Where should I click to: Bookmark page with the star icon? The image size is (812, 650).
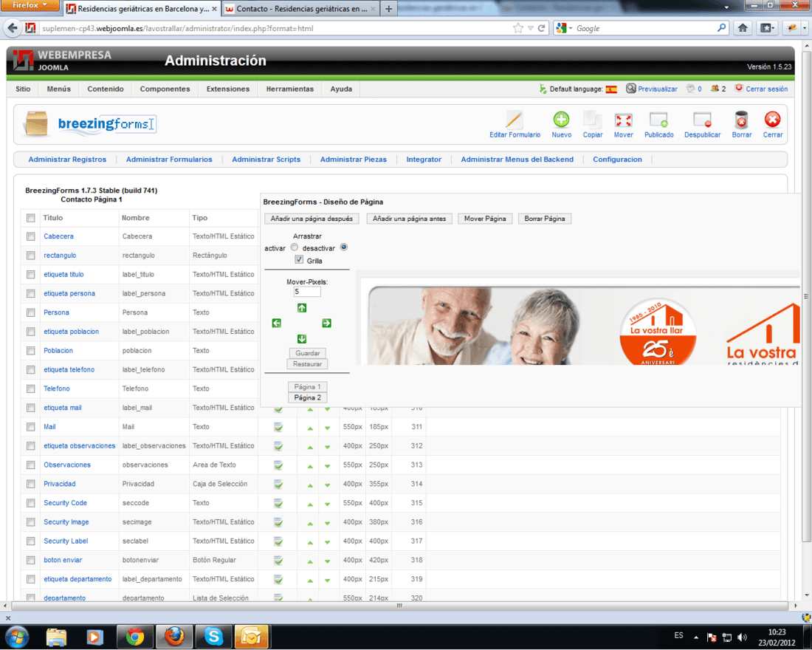coord(518,28)
